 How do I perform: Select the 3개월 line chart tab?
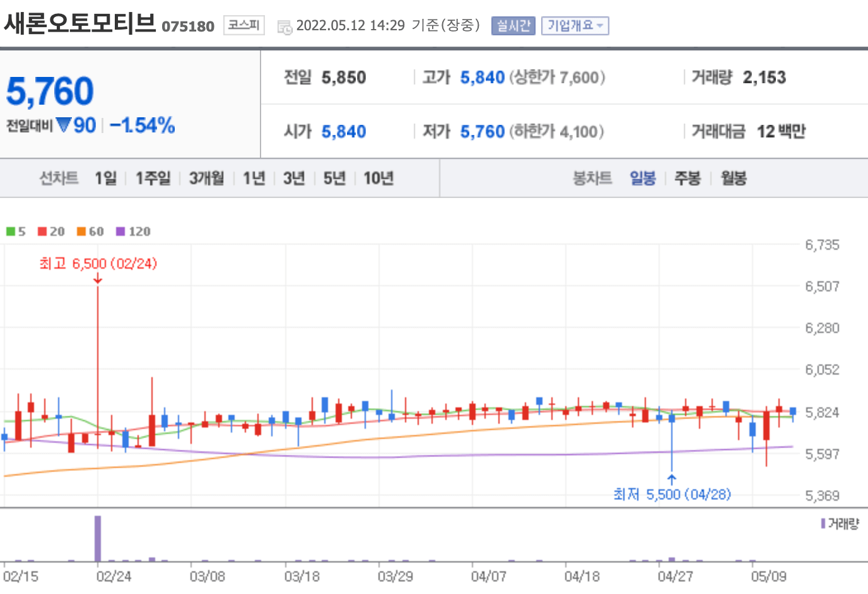[x=207, y=178]
